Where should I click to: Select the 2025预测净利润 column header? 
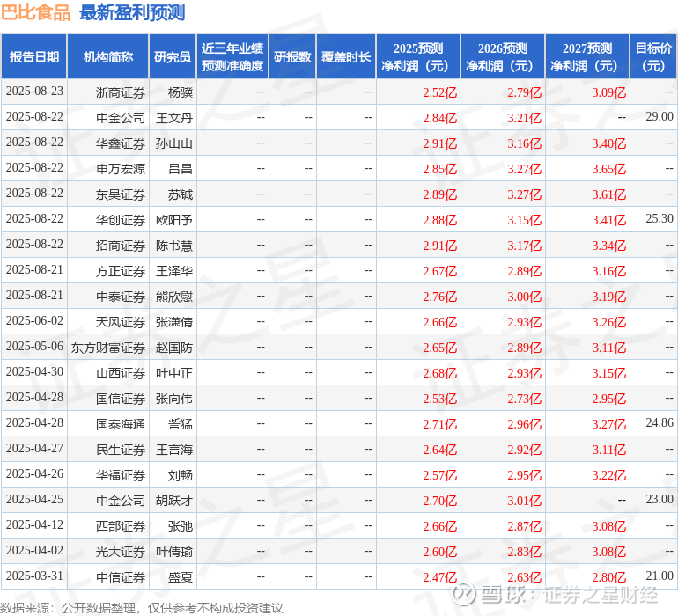coord(418,56)
